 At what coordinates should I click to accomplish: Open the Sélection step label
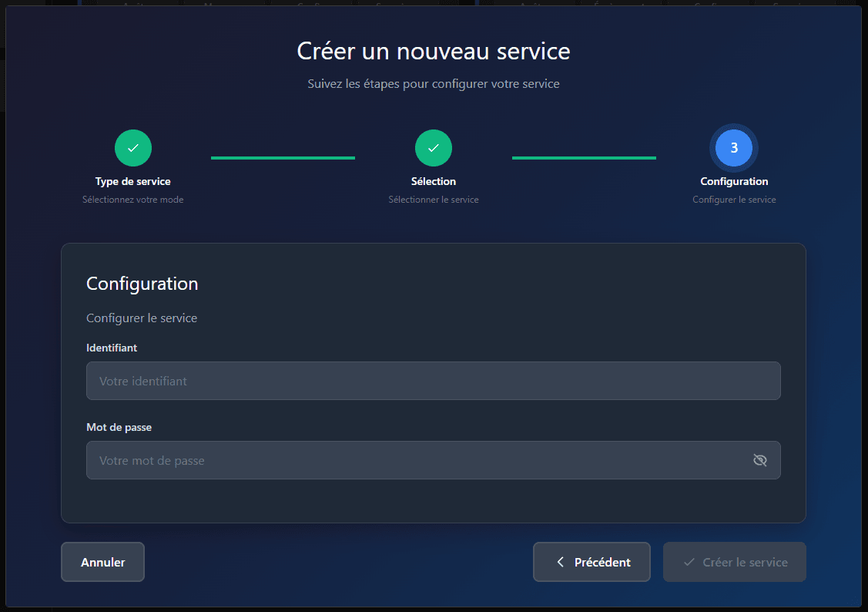click(434, 182)
